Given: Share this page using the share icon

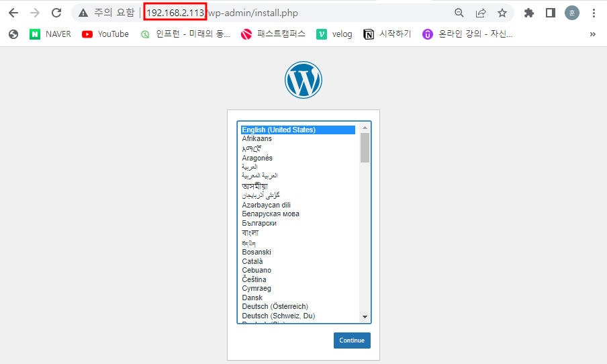Looking at the screenshot, I should tap(481, 13).
